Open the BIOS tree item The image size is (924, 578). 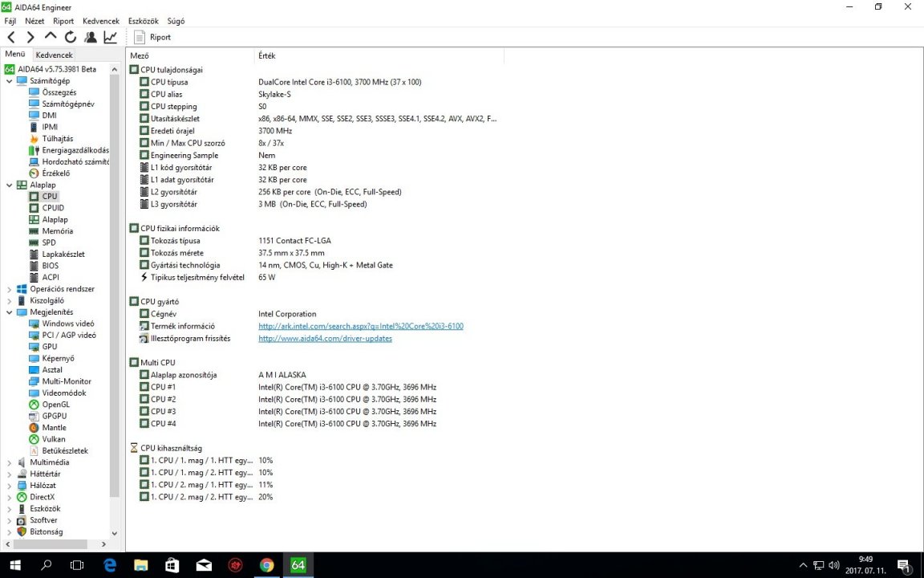[50, 266]
